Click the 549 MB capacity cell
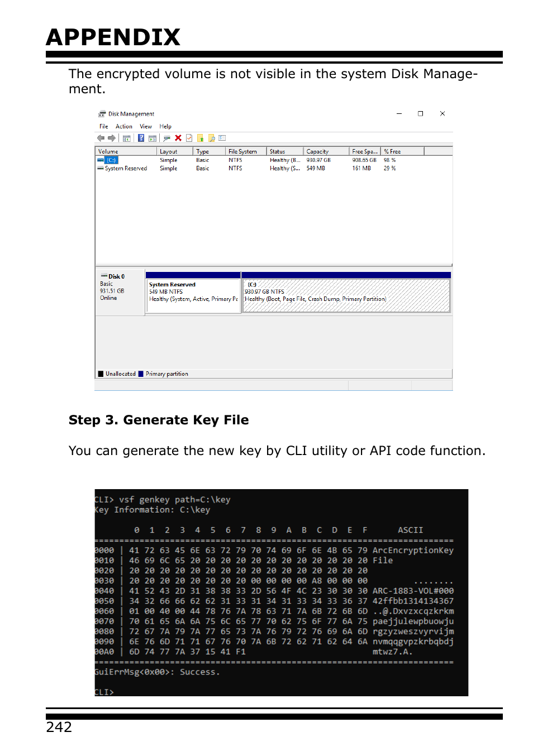533x756 pixels. coord(316,168)
